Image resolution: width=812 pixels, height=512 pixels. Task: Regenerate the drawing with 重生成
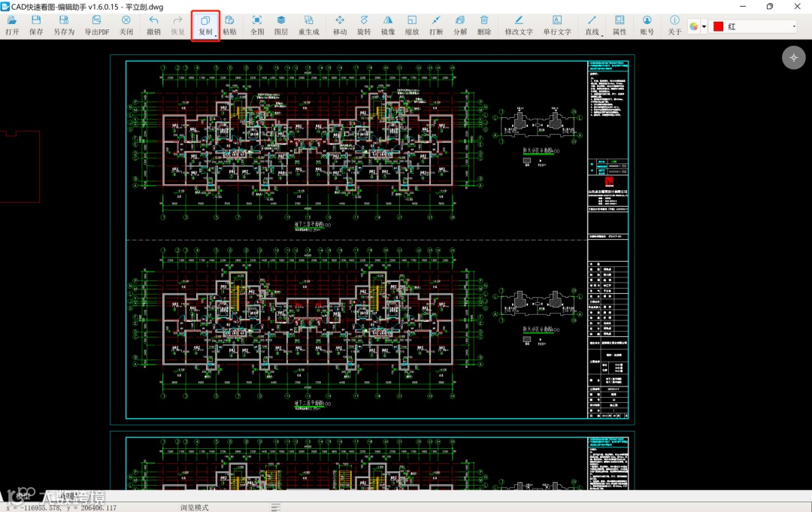[x=309, y=26]
